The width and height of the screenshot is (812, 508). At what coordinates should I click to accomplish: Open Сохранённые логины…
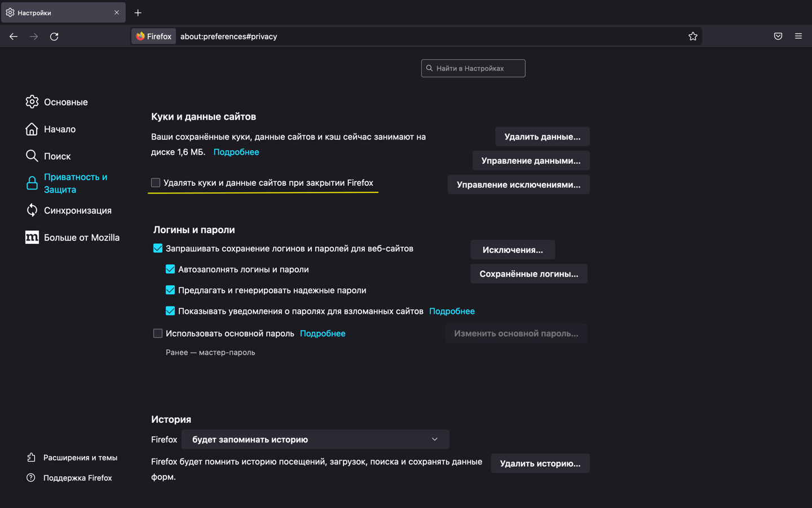(x=529, y=274)
